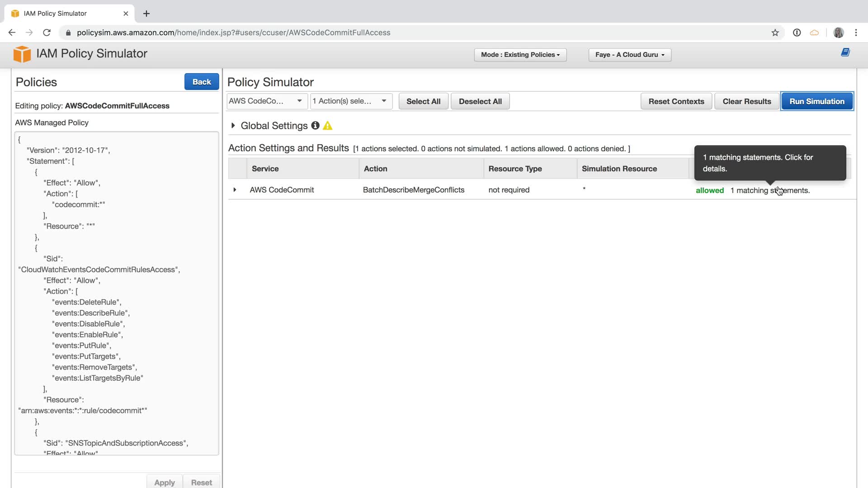868x488 pixels.
Task: Open the Chrome three-dot menu
Action: click(856, 33)
